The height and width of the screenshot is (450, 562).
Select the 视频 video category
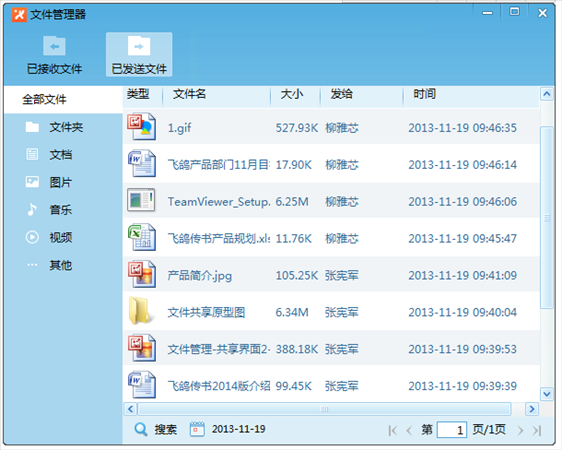point(61,237)
